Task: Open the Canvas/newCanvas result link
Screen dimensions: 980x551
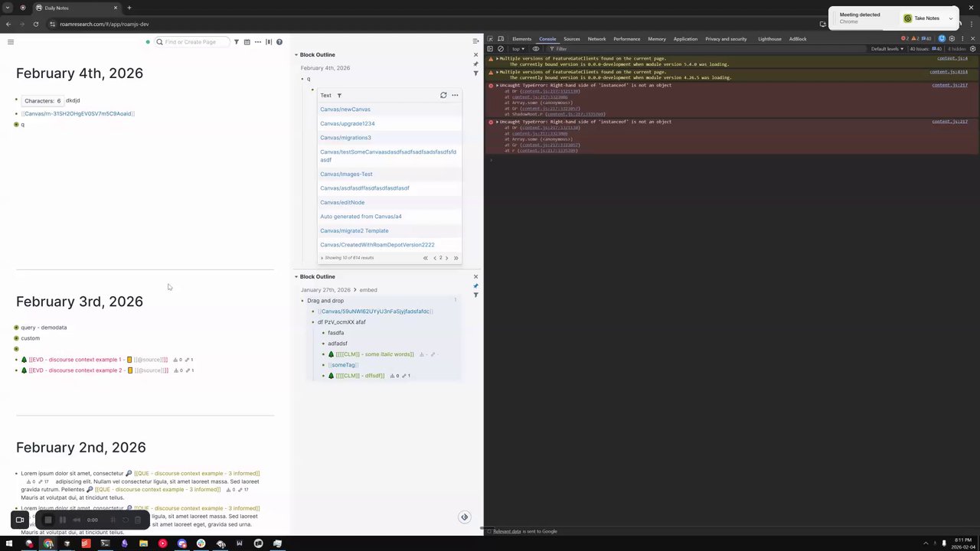Action: coord(345,109)
